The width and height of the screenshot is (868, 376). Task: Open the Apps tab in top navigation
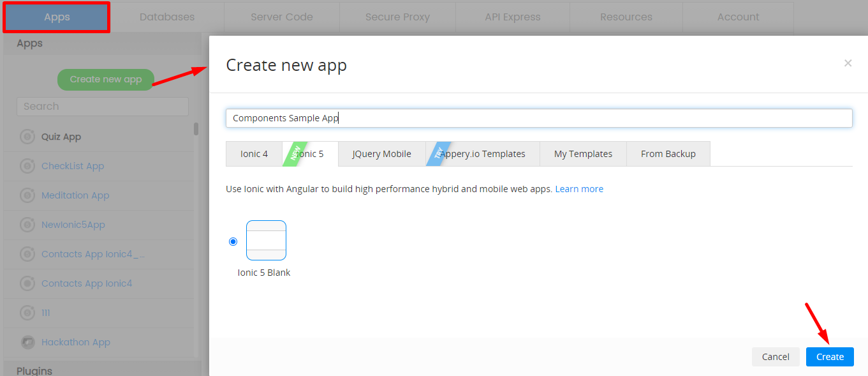coord(57,17)
